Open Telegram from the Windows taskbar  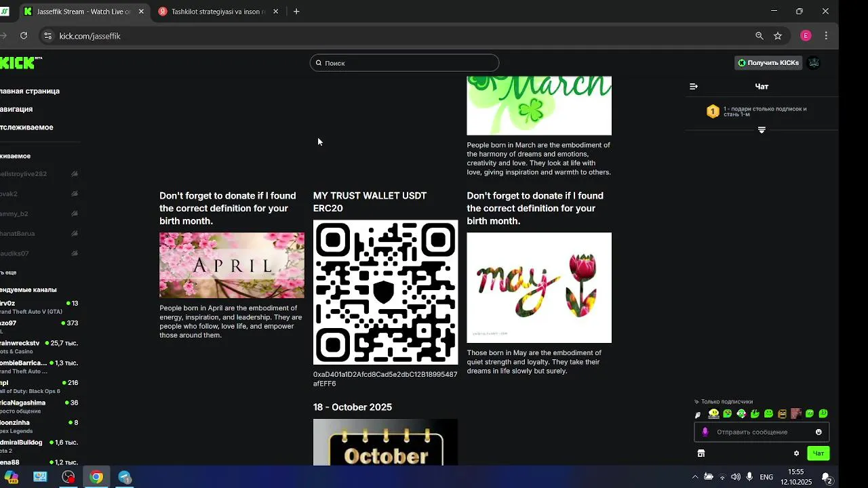coord(125,477)
